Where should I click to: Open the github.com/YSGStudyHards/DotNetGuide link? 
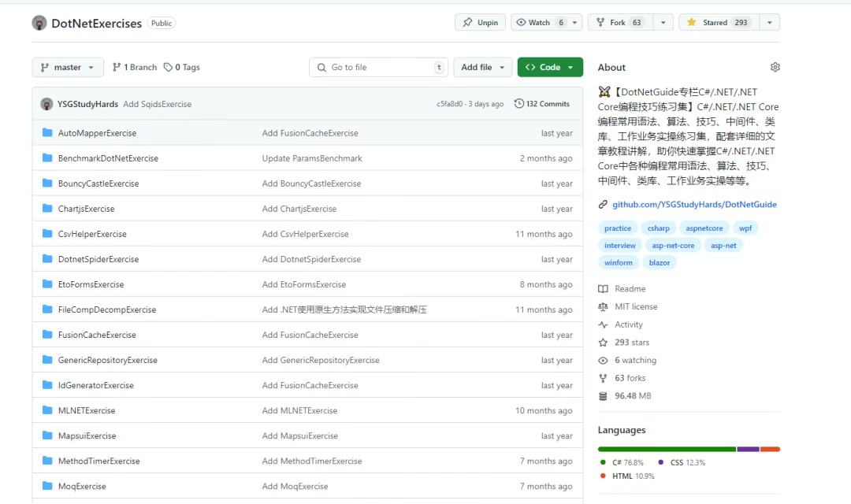(x=694, y=205)
